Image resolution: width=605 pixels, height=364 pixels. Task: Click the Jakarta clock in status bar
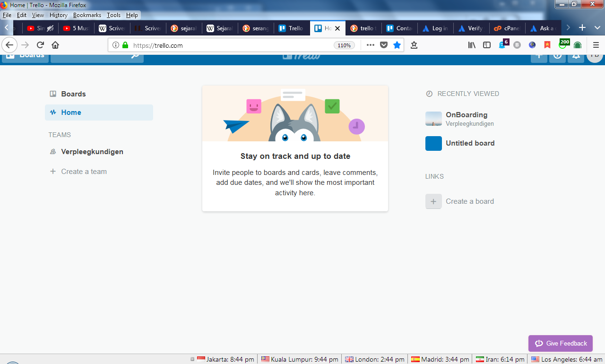click(225, 359)
